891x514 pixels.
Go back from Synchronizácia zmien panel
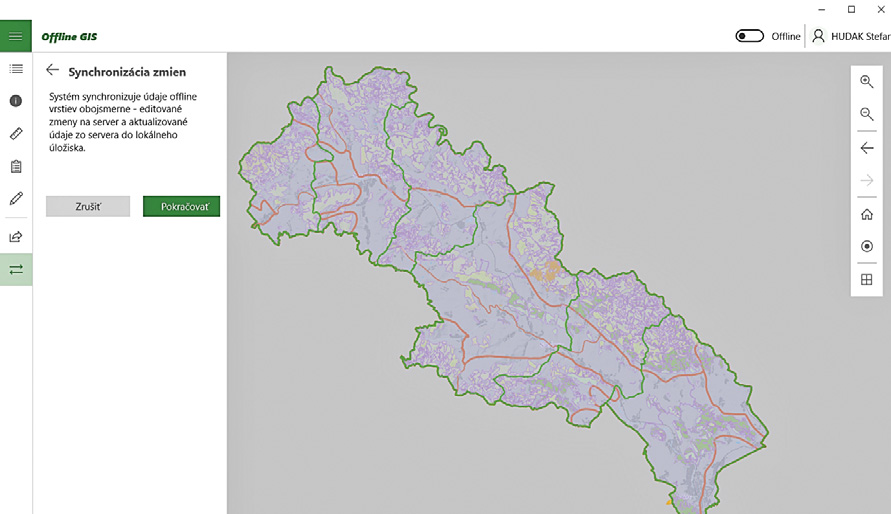tap(52, 71)
